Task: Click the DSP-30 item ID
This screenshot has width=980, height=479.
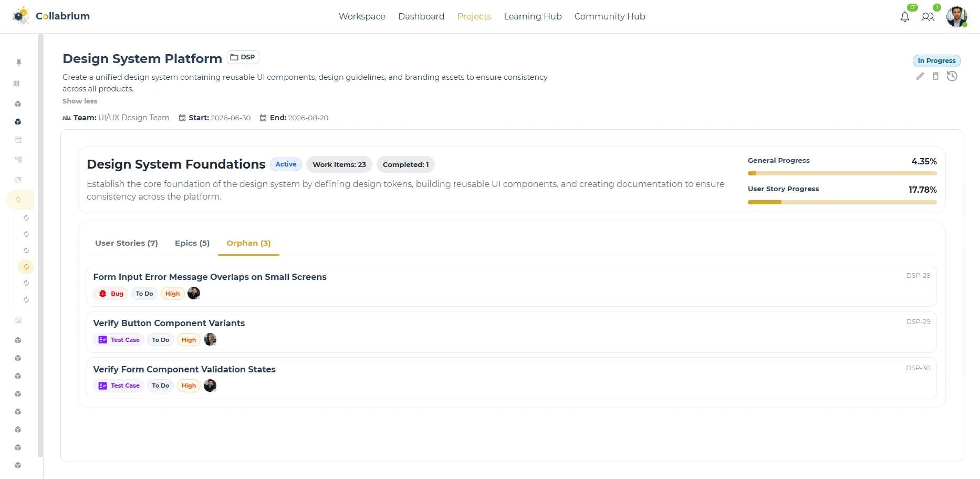Action: coord(918,368)
